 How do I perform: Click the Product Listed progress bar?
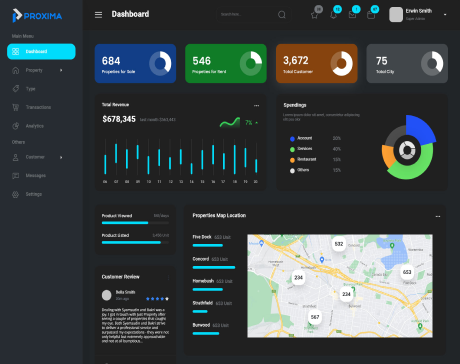tap(135, 242)
